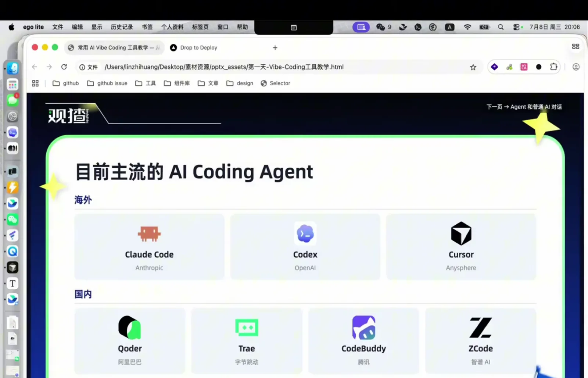Image resolution: width=588 pixels, height=378 pixels.
Task: Open the 标签页 menu
Action: pos(200,27)
